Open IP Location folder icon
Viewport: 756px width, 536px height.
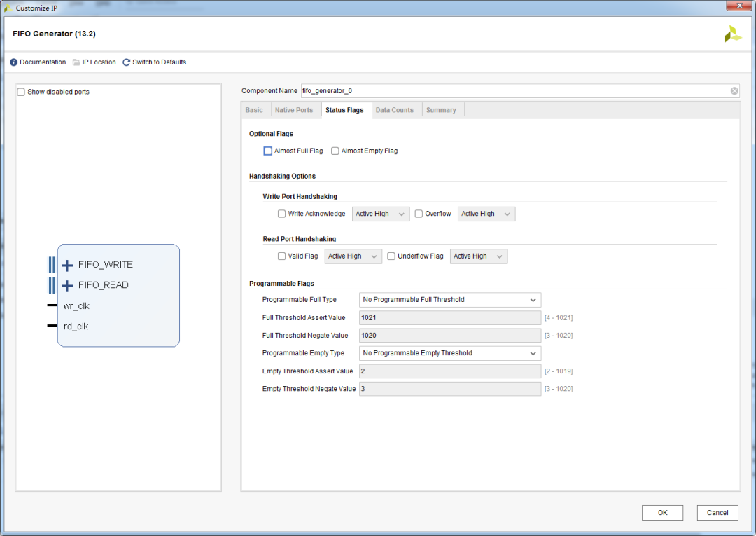point(76,62)
